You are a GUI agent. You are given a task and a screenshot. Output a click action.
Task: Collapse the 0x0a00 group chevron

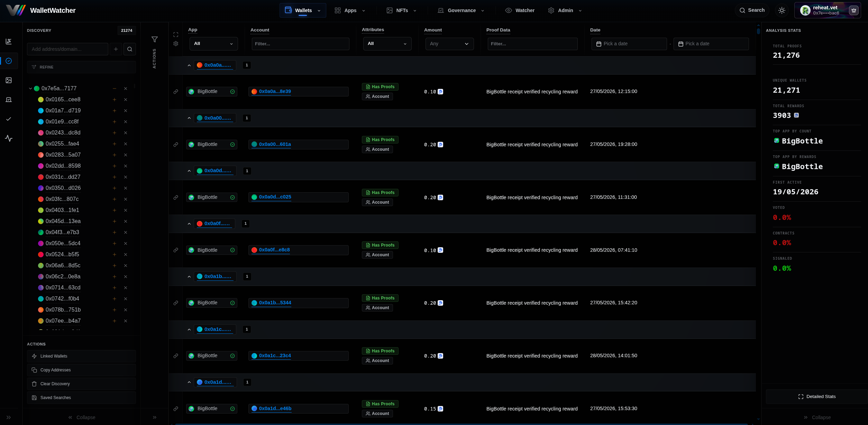pos(189,118)
